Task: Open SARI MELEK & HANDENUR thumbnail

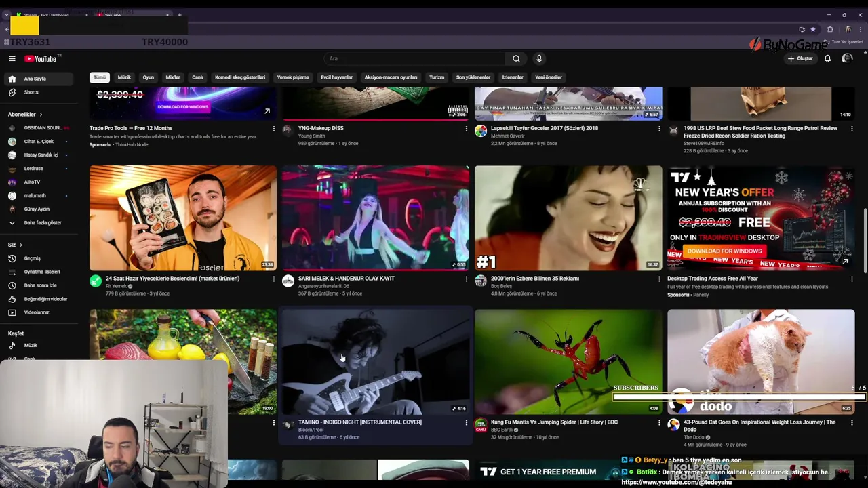Action: 376,218
